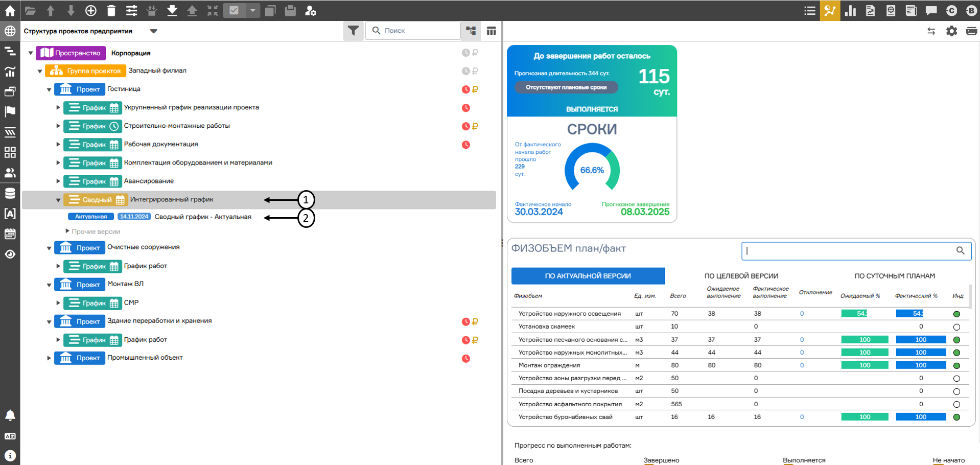Toggle tree view mode icon beside search
Viewport: 980px width, 465px height.
pos(471,31)
